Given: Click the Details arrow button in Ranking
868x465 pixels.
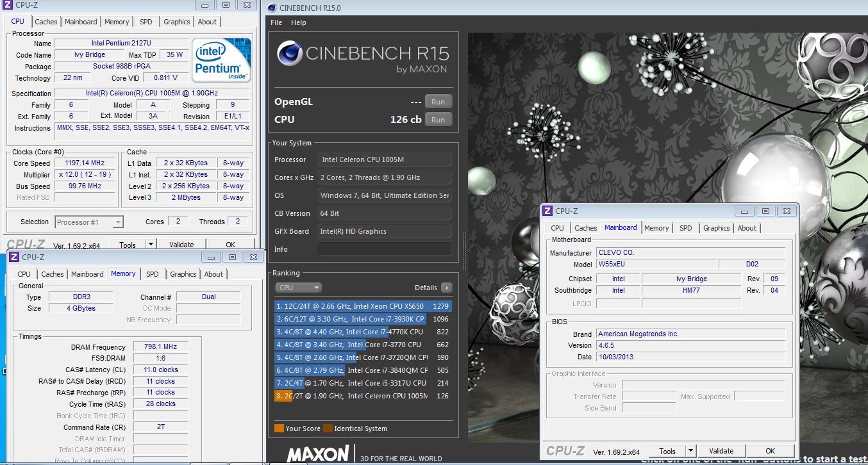Looking at the screenshot, I should (x=446, y=288).
